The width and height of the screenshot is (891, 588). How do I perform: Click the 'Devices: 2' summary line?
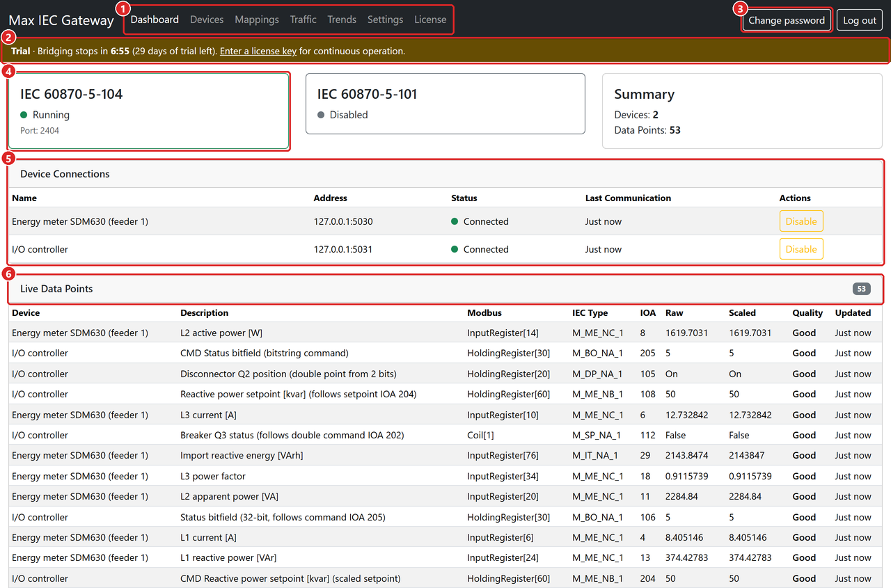tap(636, 115)
